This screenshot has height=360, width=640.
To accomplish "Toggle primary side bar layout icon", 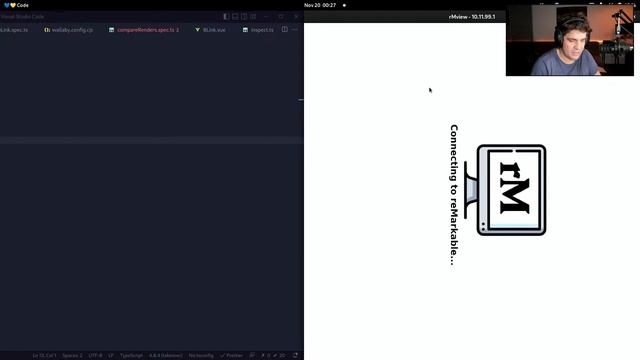I will pyautogui.click(x=226, y=16).
